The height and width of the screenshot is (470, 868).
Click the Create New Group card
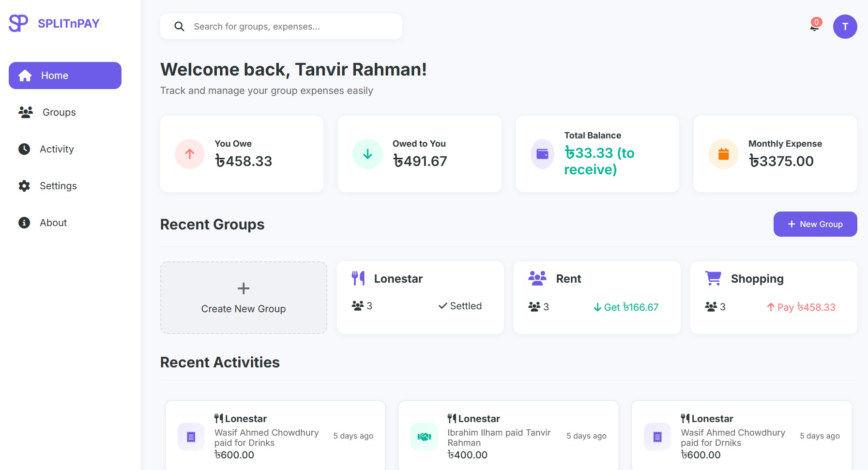point(244,298)
